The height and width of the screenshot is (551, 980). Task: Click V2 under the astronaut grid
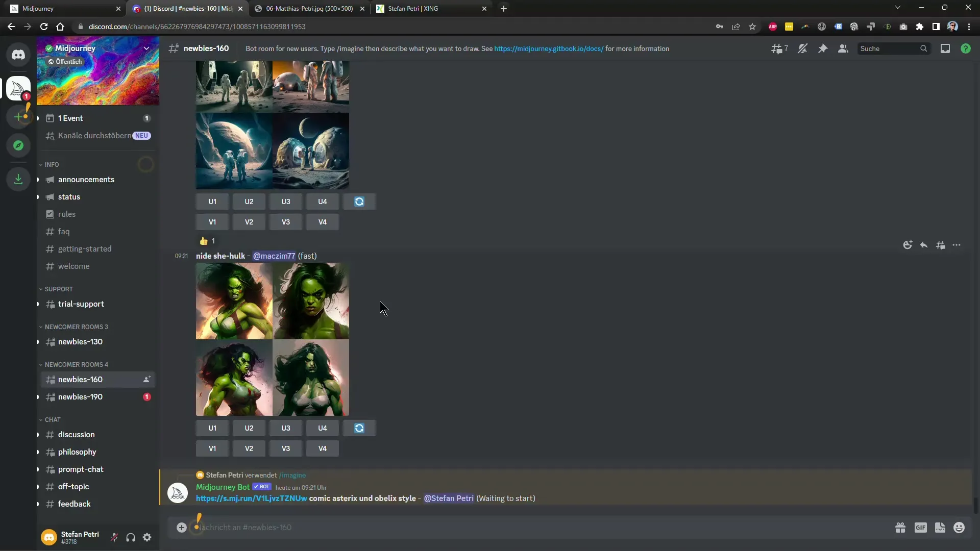click(249, 222)
